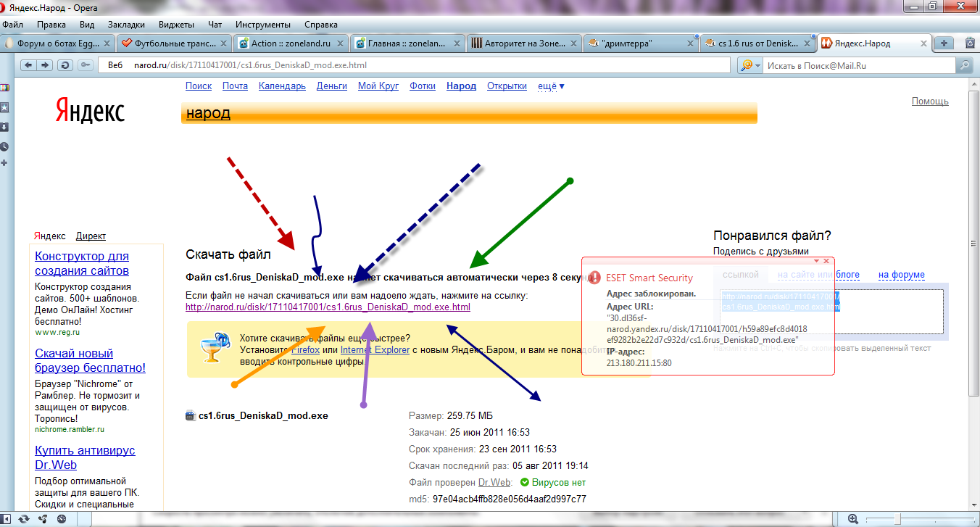Open the Мой Круг link
Viewport: 980px width, 527px height.
378,86
